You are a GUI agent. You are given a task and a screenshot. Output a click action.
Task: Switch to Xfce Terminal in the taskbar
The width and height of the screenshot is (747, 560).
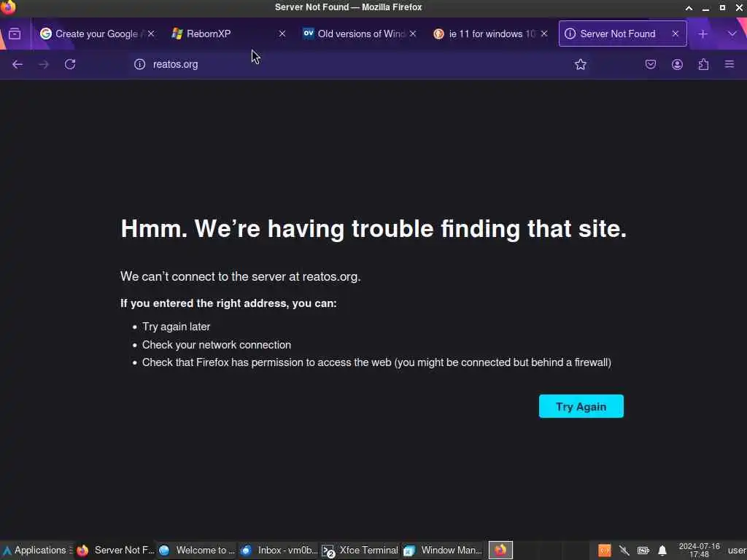click(360, 550)
